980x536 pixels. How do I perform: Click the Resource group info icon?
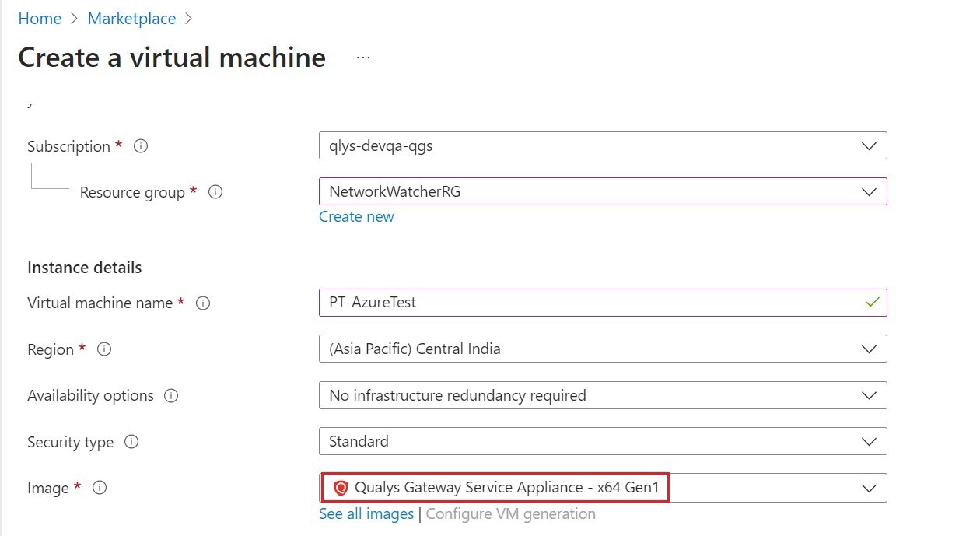(215, 192)
